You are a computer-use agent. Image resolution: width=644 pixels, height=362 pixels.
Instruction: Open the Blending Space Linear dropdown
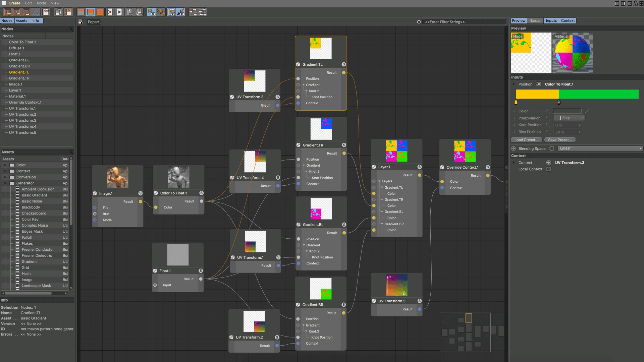[x=600, y=148]
